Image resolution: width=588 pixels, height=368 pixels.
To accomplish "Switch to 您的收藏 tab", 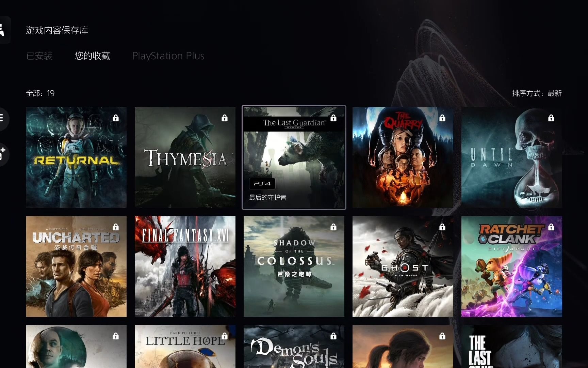I will click(92, 56).
